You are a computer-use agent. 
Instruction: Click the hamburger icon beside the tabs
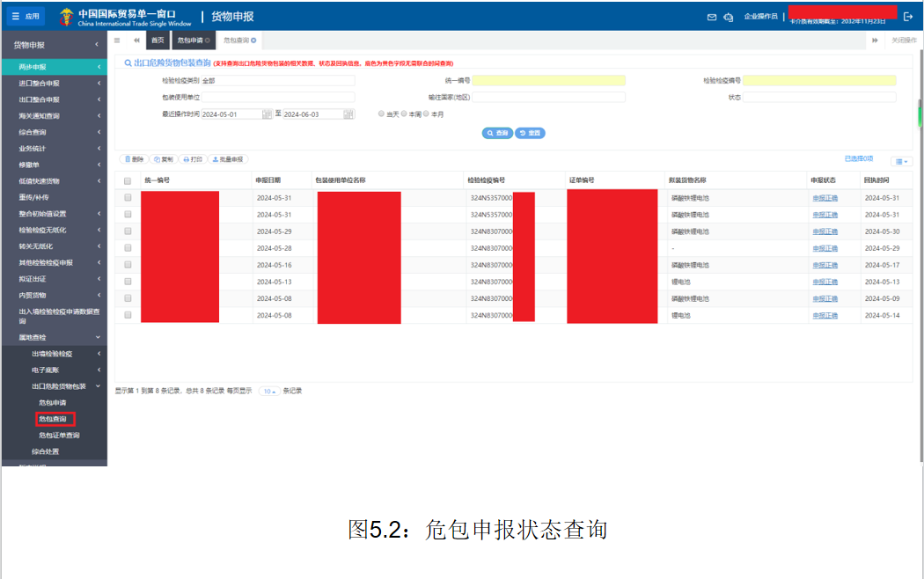(x=118, y=40)
